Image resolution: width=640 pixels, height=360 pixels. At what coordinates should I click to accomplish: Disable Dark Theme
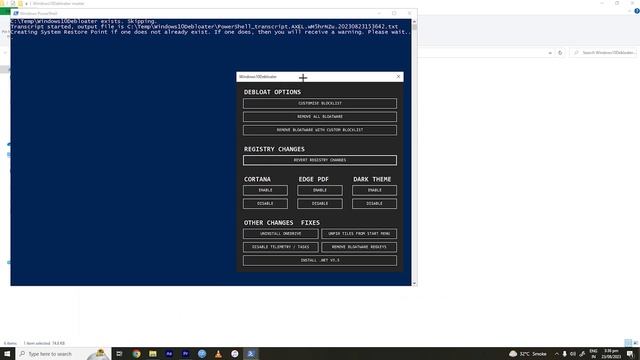374,203
